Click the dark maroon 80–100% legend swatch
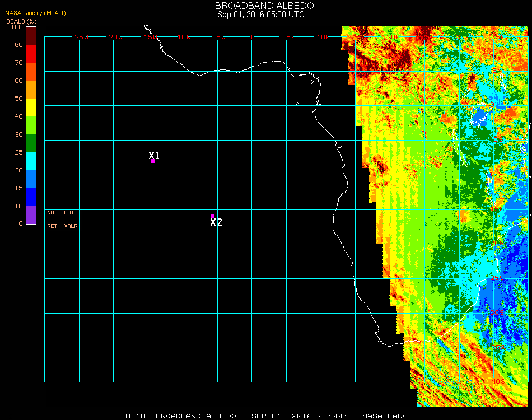This screenshot has width=532, height=420. (31, 35)
